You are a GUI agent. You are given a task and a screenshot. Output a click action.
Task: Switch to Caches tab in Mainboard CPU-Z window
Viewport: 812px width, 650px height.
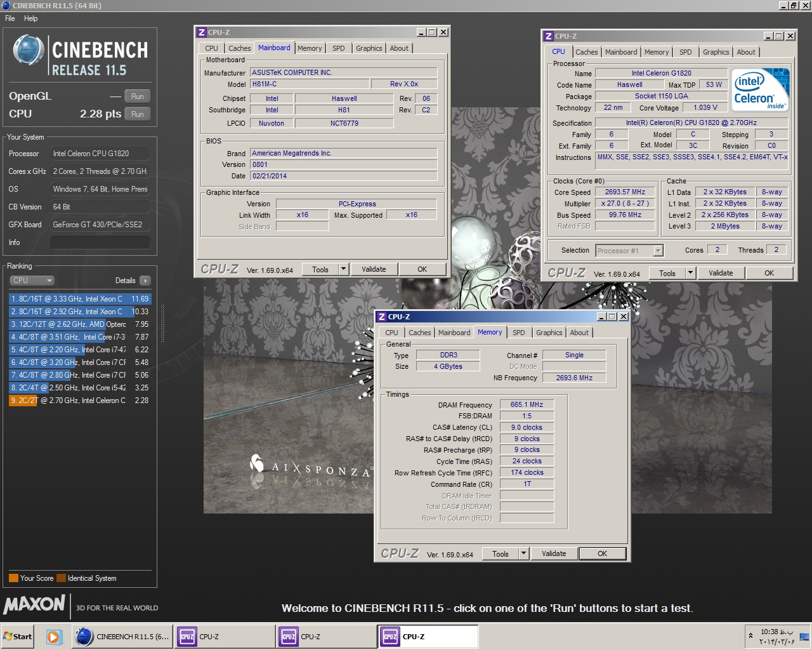click(x=239, y=48)
